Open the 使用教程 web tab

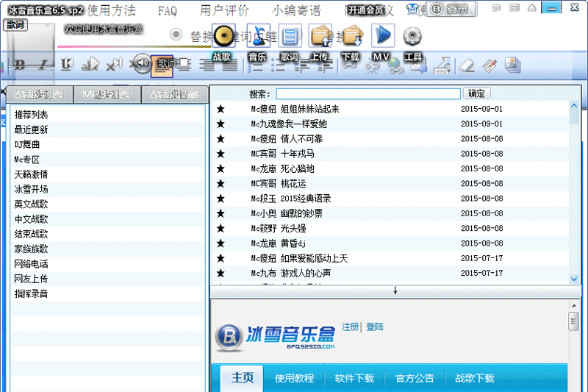pos(295,378)
